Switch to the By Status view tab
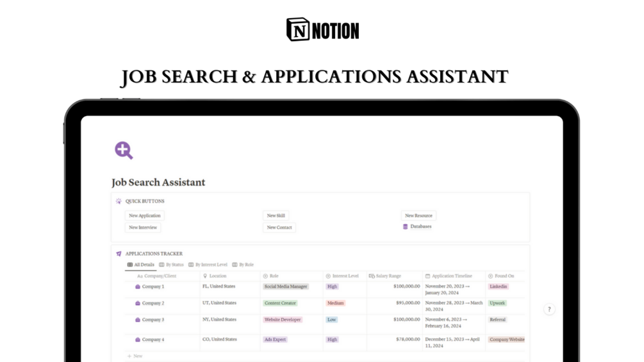Screen dimensions: 644x362 [x=171, y=265]
